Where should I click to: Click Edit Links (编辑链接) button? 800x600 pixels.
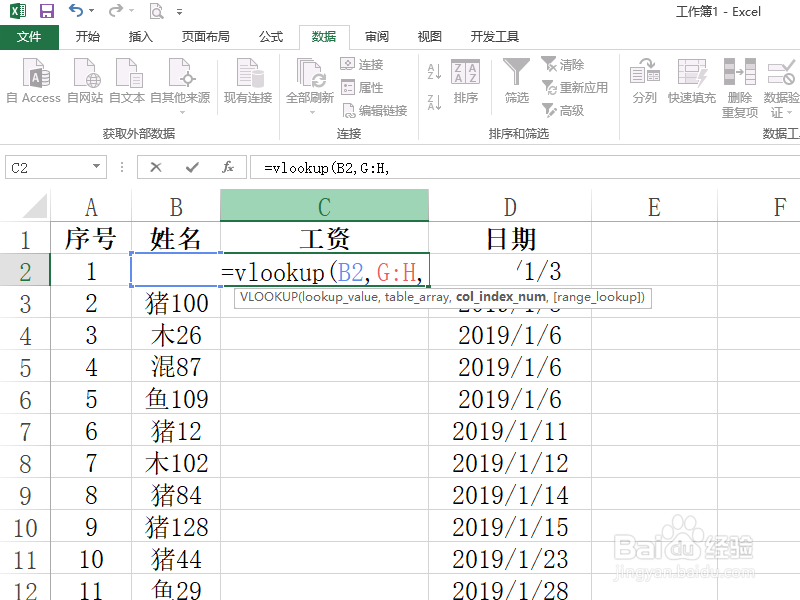[x=374, y=110]
